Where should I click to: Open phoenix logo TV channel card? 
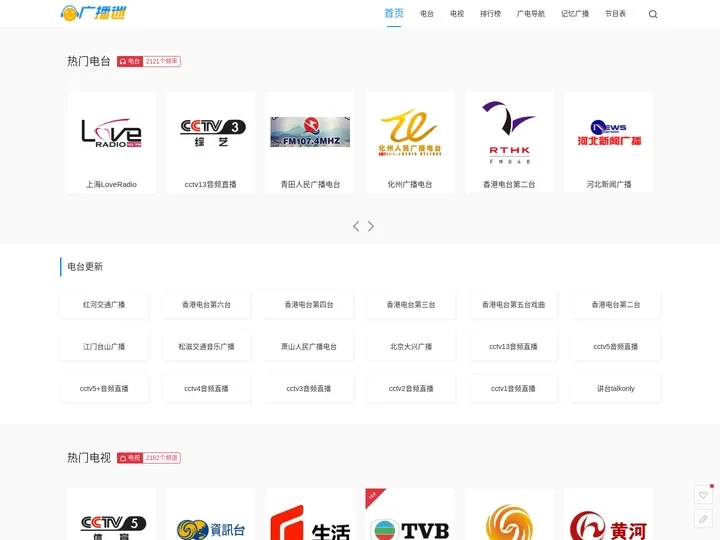pos(509,514)
